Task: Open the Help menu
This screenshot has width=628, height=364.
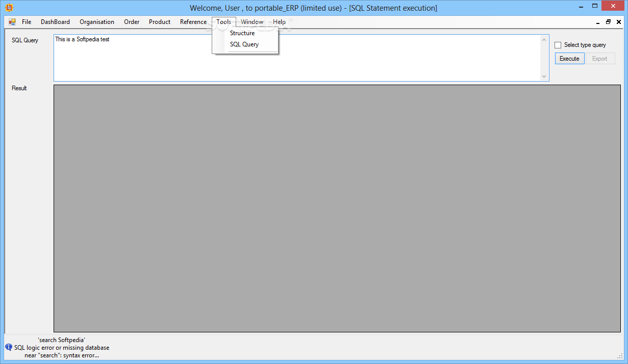Action: pos(279,22)
